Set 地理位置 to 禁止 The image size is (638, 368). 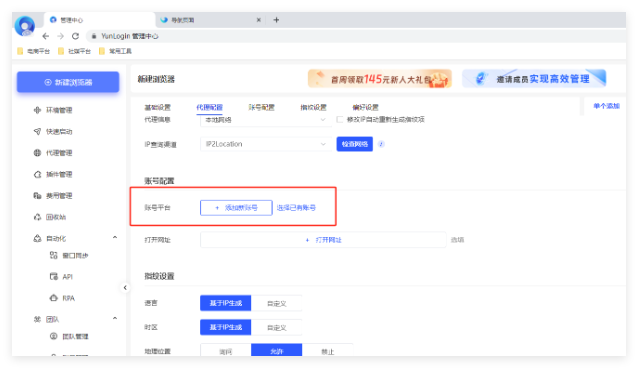tap(328, 351)
